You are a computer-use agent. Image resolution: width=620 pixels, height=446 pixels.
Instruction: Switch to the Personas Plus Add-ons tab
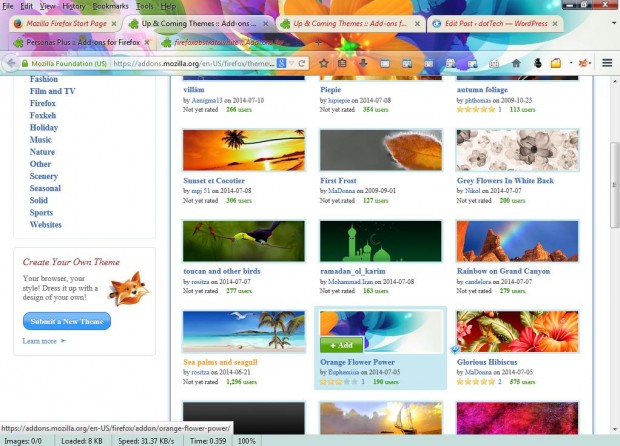tap(83, 42)
